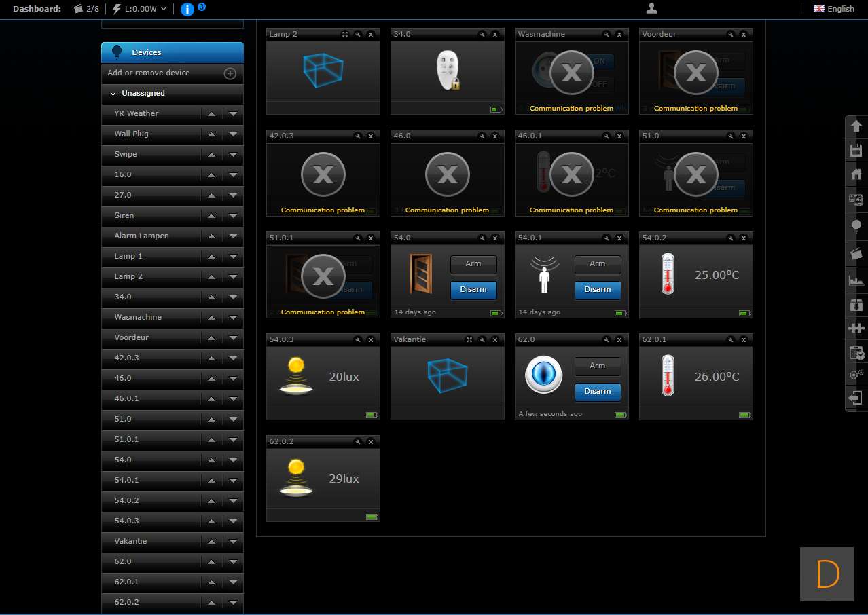This screenshot has width=868, height=615.
Task: Open the gears settings icon in sidebar
Action: (856, 375)
